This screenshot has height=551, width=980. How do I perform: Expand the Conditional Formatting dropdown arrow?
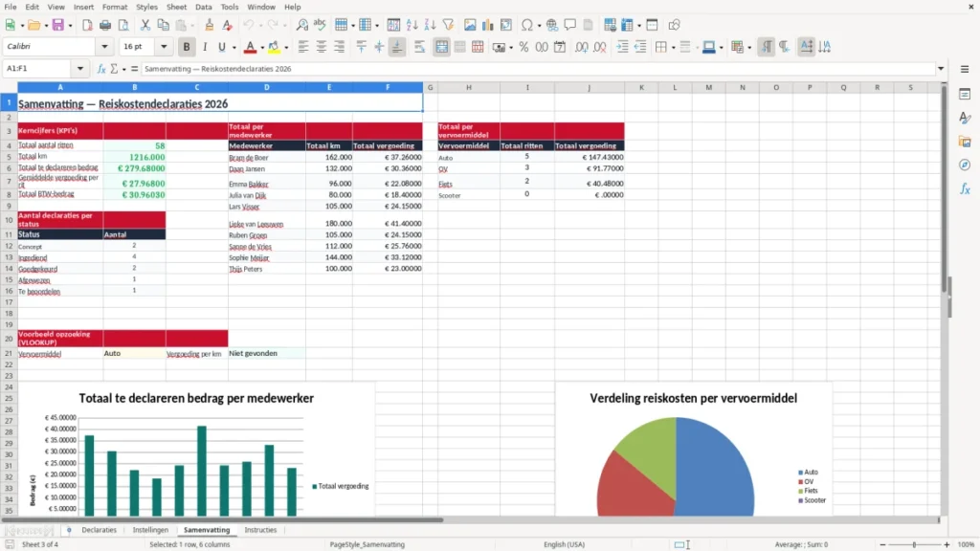tap(749, 48)
